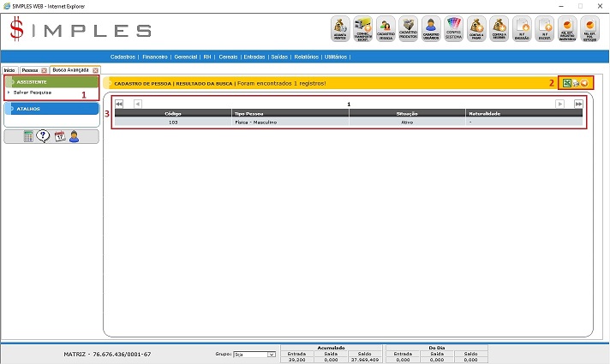Screen dimensions: 610x364
Task: Open the Cadastro Pessoa toolbar icon
Action: [x=385, y=29]
